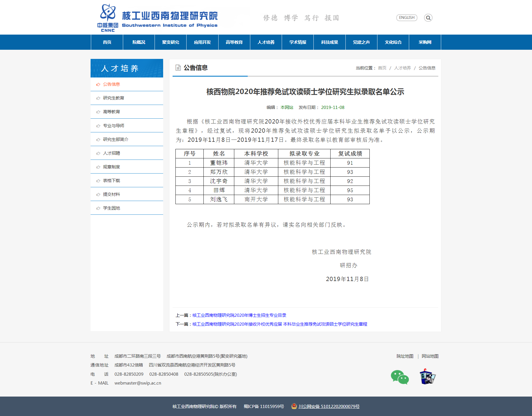Open the 首页 navigation menu item

click(107, 42)
